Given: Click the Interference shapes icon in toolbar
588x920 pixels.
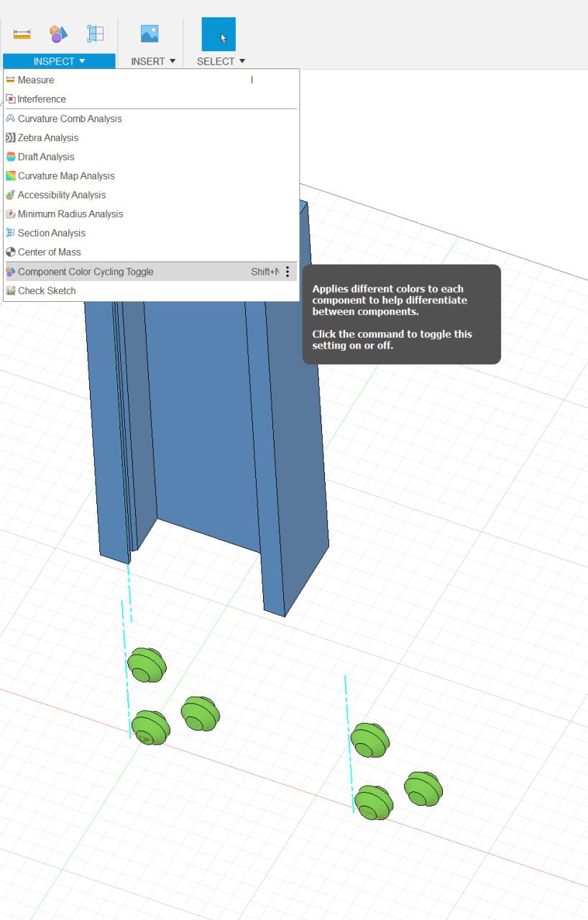Looking at the screenshot, I should (58, 34).
